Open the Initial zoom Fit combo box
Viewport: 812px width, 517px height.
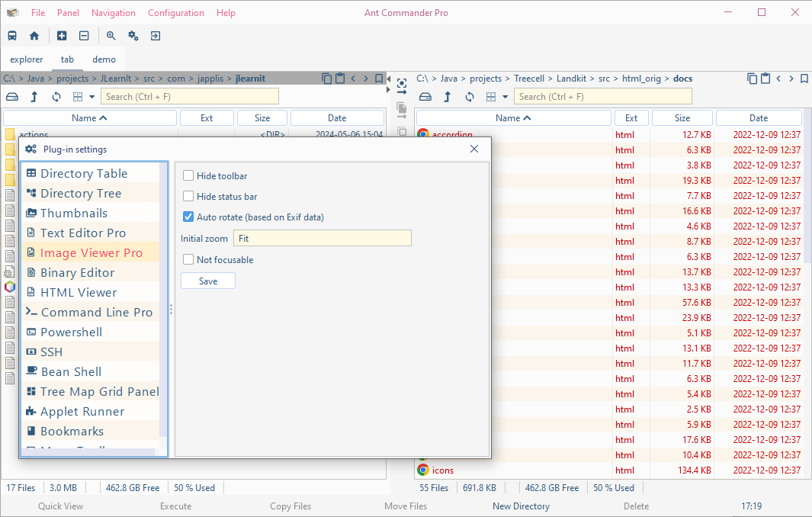(322, 239)
